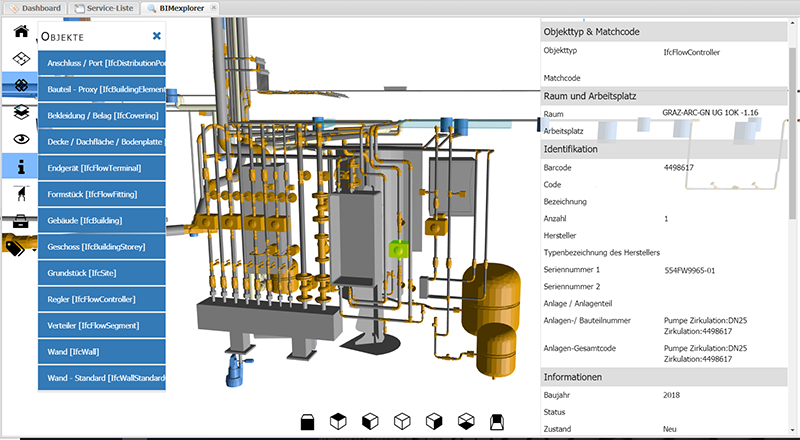Switch to the Dashboard tab
This screenshot has height=440, width=800.
tap(36, 8)
